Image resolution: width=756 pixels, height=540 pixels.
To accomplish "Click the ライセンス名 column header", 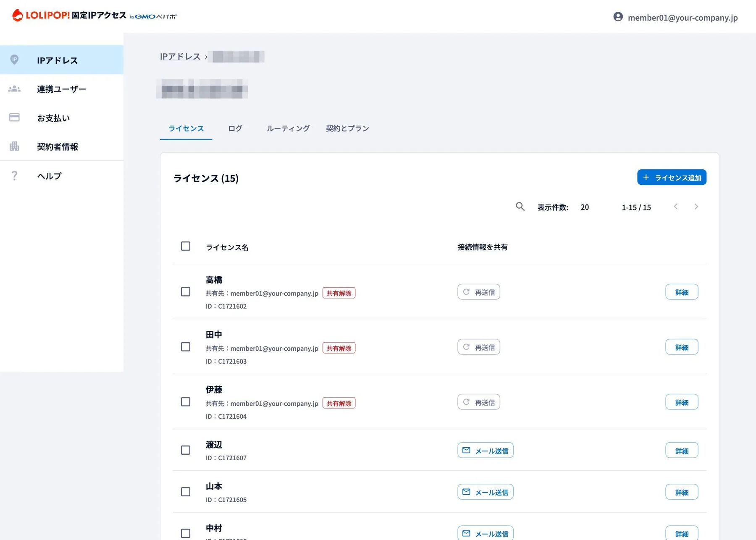I will [227, 247].
